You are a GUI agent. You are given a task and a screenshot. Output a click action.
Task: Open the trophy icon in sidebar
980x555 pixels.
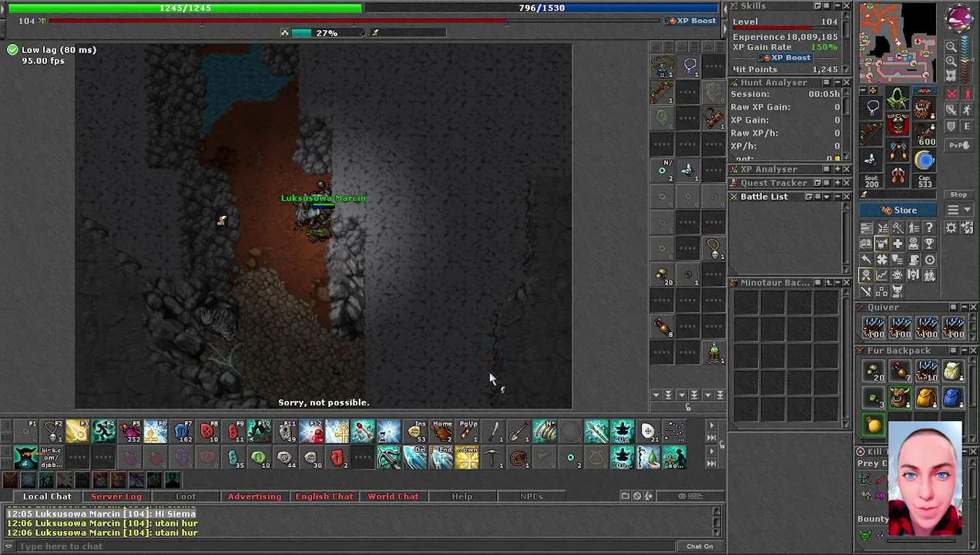[x=930, y=244]
